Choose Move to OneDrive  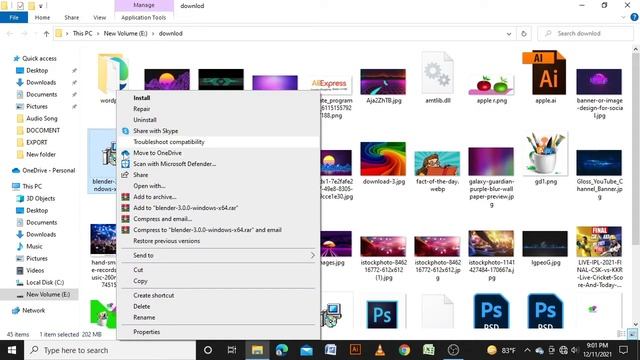(x=157, y=153)
